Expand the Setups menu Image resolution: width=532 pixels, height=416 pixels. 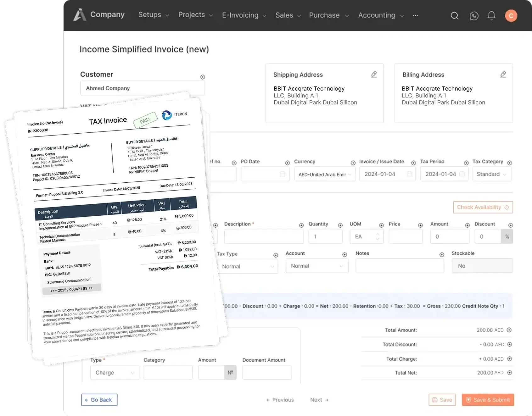tap(154, 15)
